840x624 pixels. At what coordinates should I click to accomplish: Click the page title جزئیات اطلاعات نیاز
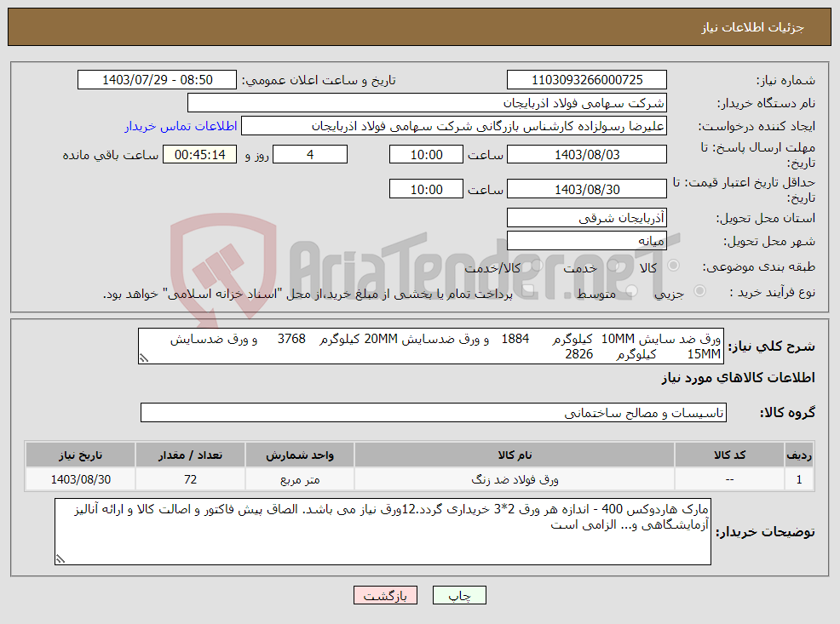pyautogui.click(x=753, y=27)
